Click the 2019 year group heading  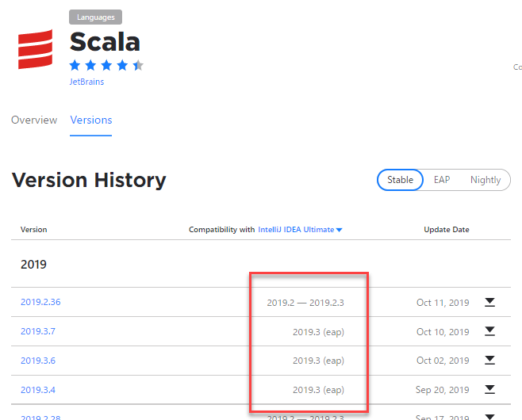pos(33,265)
